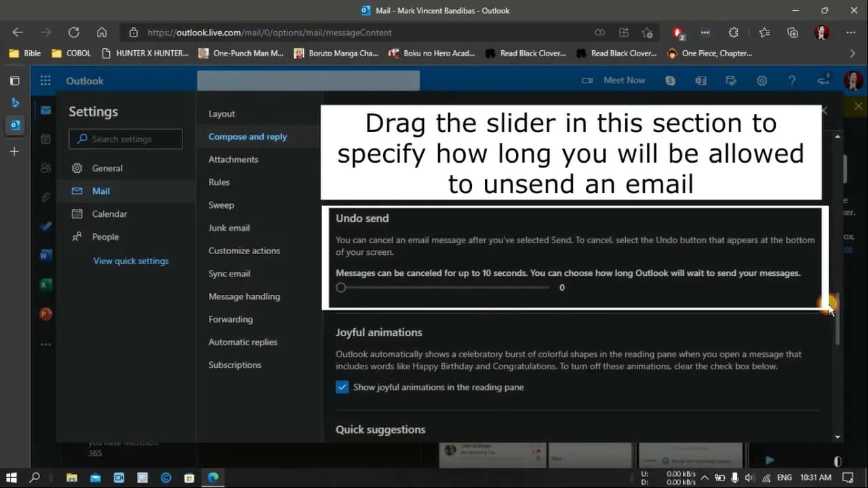Image resolution: width=868 pixels, height=488 pixels.
Task: Open the Automatic replies settings tab
Action: 243,342
